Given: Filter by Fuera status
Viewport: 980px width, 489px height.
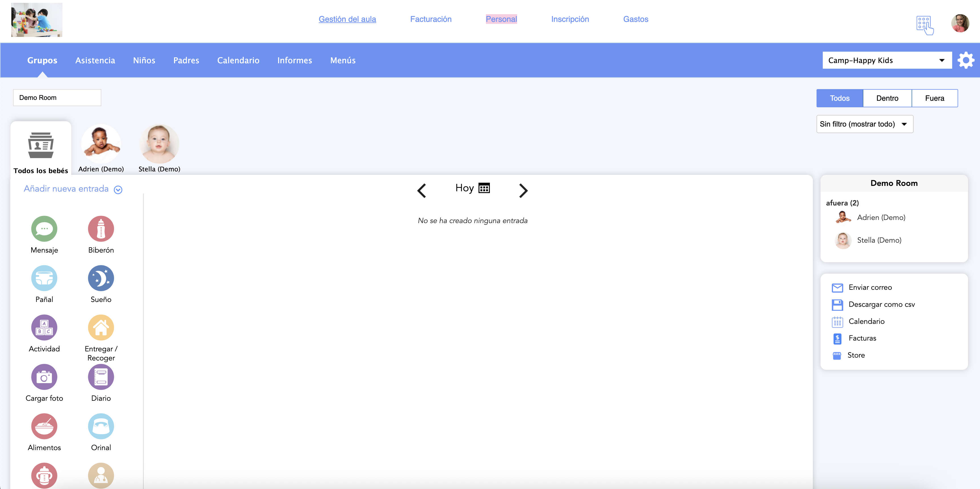Looking at the screenshot, I should 934,98.
